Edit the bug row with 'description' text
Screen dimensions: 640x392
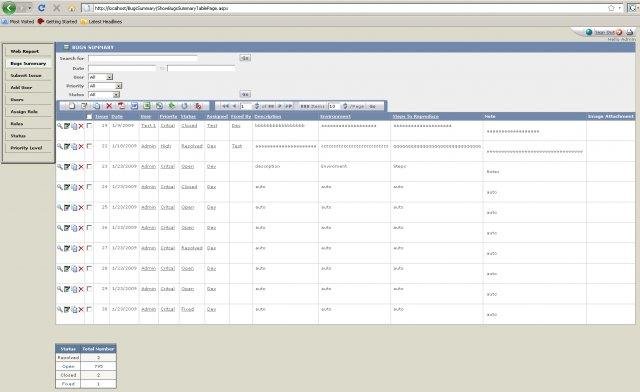[67, 167]
